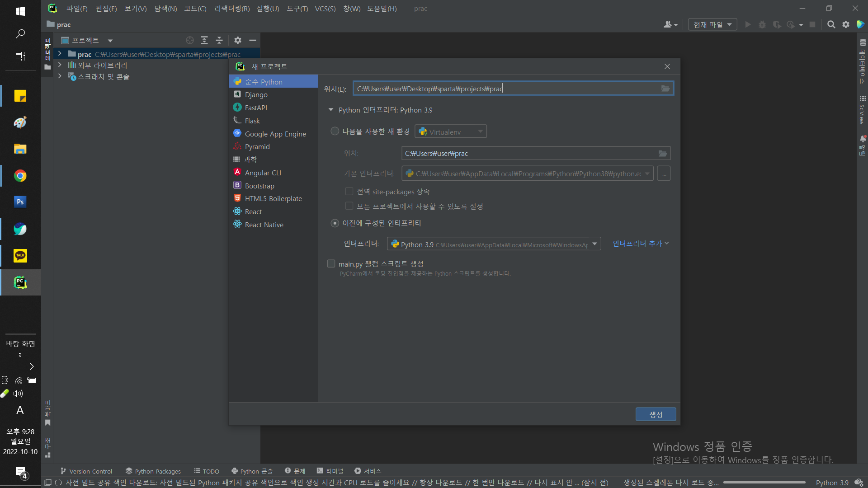
Task: Click the '...' base interpreter browse button
Action: click(x=664, y=174)
